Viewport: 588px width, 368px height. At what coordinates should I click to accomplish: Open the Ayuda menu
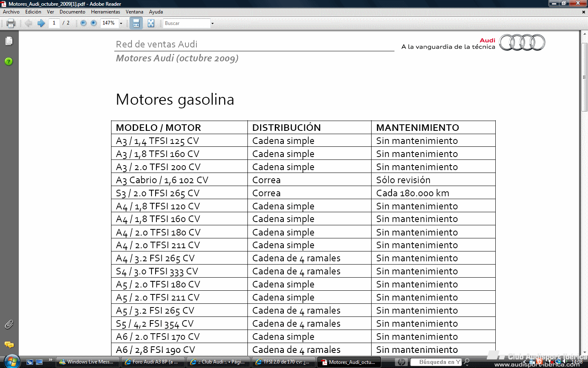[156, 12]
